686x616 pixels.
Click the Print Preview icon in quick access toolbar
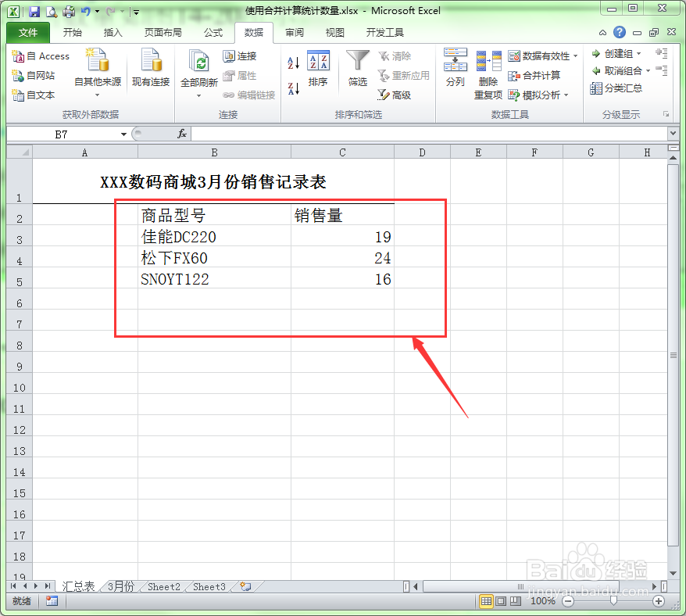pos(52,12)
